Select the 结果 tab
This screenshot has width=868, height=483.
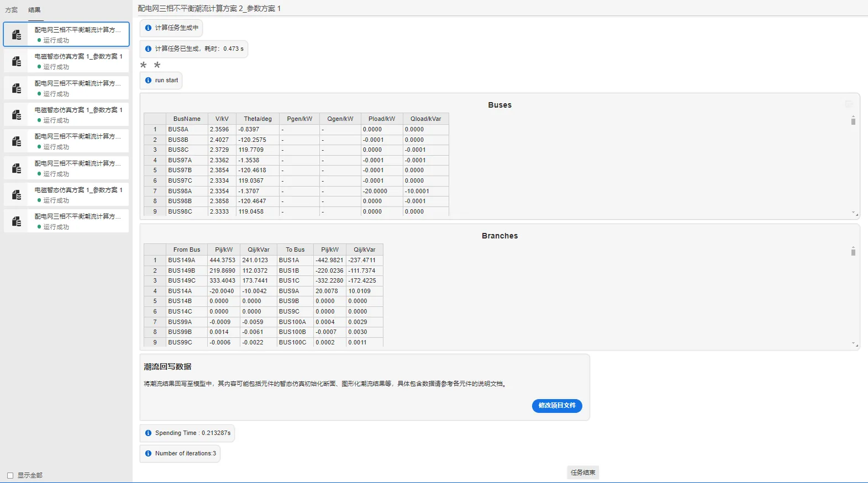coord(34,10)
